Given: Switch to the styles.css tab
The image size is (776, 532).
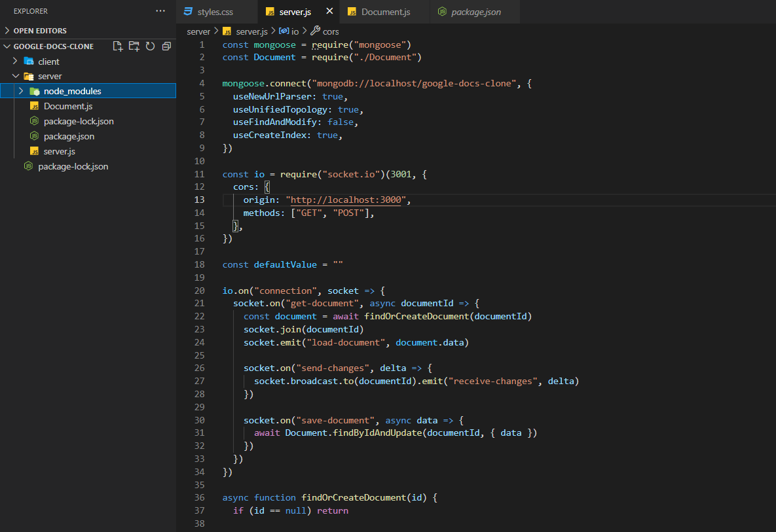Looking at the screenshot, I should tap(215, 12).
